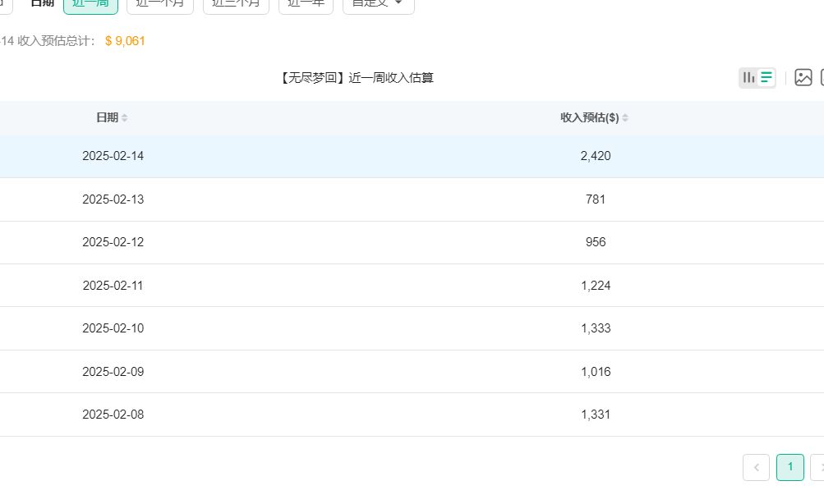Click the partially visible export icon
This screenshot has width=824, height=504.
click(822, 78)
